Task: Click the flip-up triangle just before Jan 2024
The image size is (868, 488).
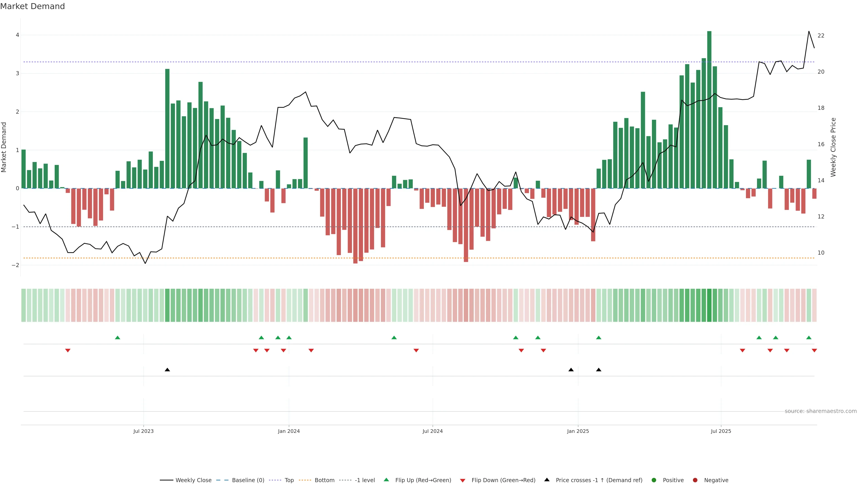Action: pos(278,338)
